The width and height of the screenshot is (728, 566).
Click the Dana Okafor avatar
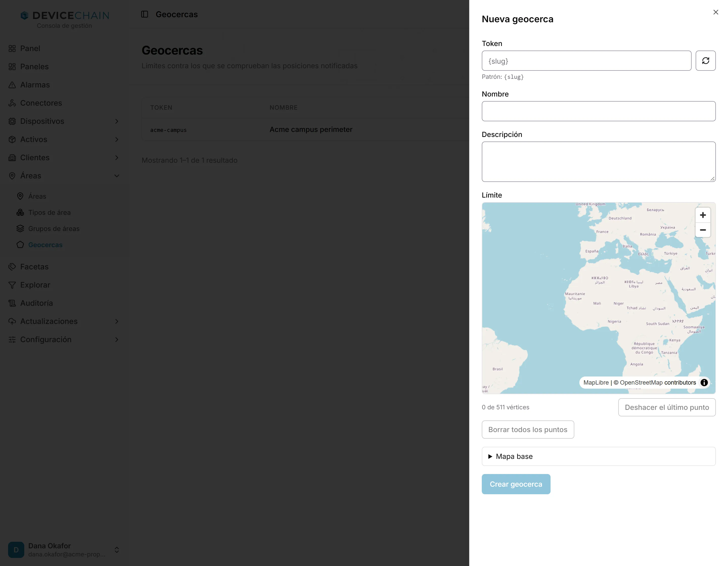(16, 550)
